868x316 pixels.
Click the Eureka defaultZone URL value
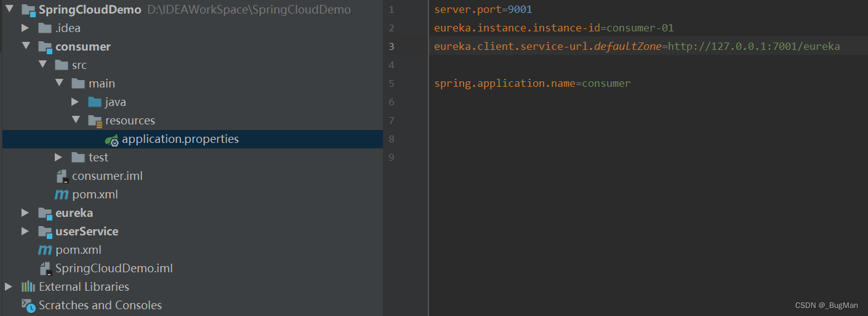753,47
